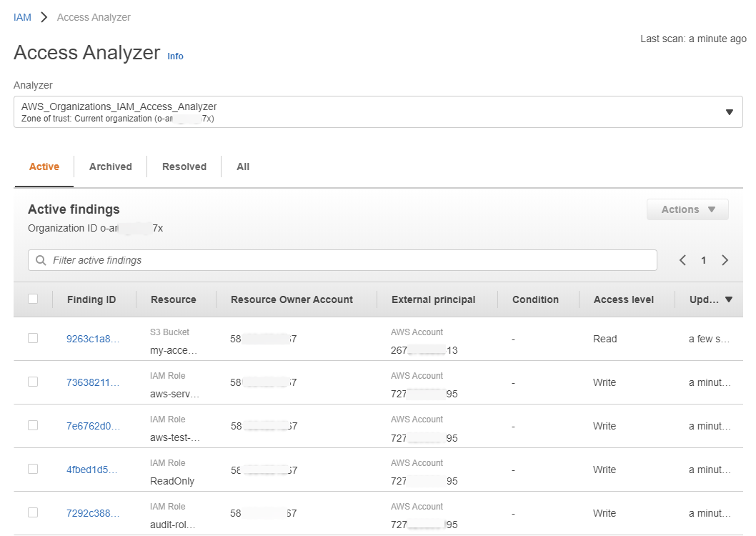Screen dimensions: 756x536
Task: Select all findings with header checkbox
Action: tap(33, 299)
